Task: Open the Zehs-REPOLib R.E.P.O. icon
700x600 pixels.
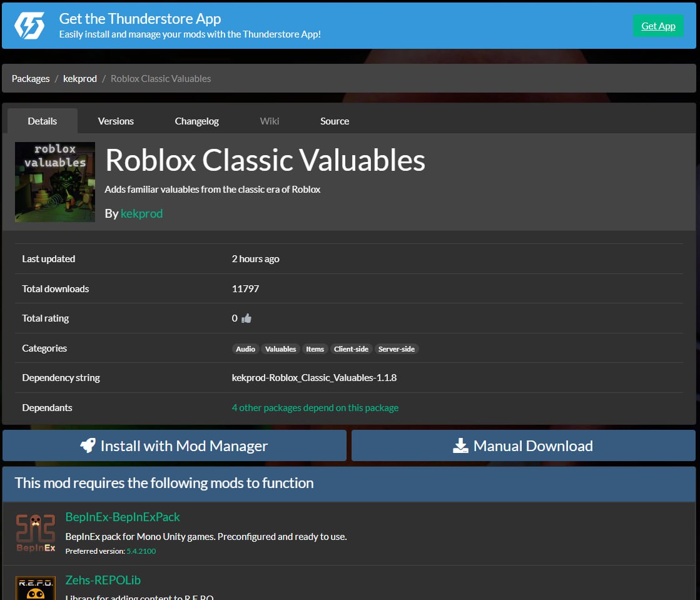Action: [36, 588]
